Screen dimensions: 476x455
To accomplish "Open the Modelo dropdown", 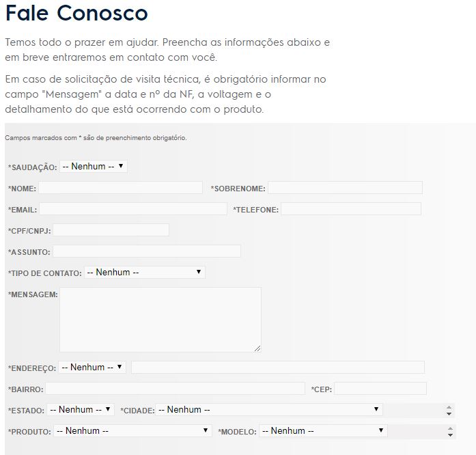I will pos(323,431).
